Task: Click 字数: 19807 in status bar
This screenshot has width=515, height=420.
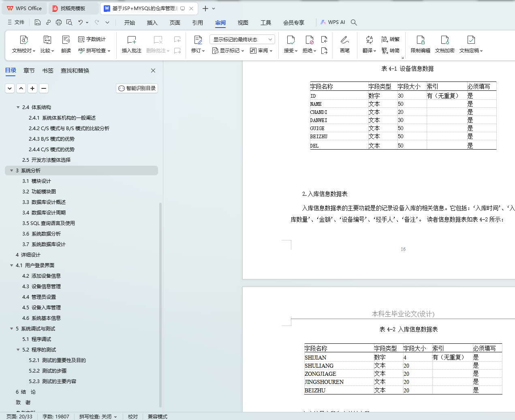Action: [x=56, y=416]
